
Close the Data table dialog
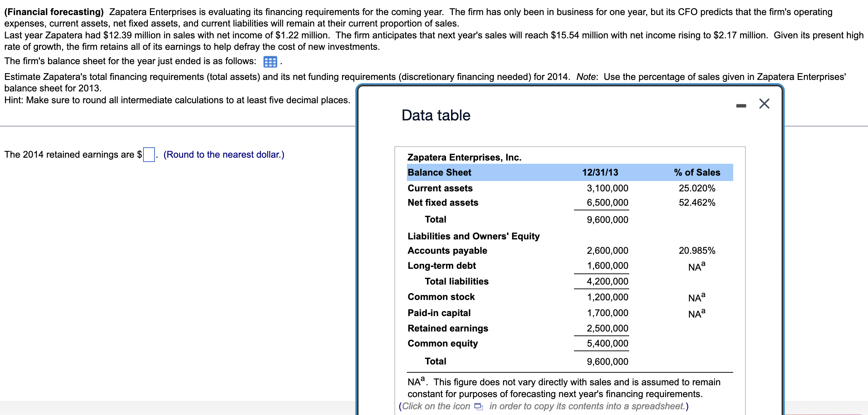coord(764,104)
